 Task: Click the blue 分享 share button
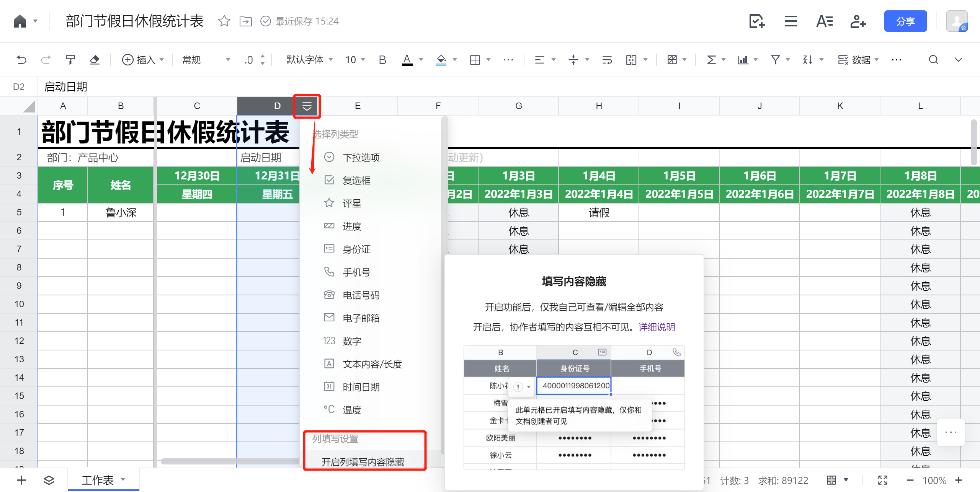point(905,21)
